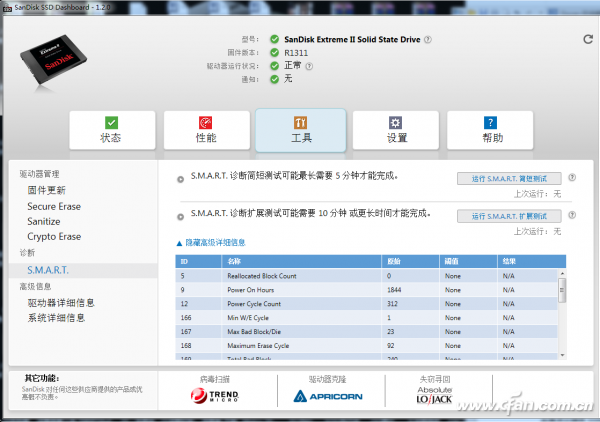Select Max Bad Block/Die row

(x=367, y=332)
